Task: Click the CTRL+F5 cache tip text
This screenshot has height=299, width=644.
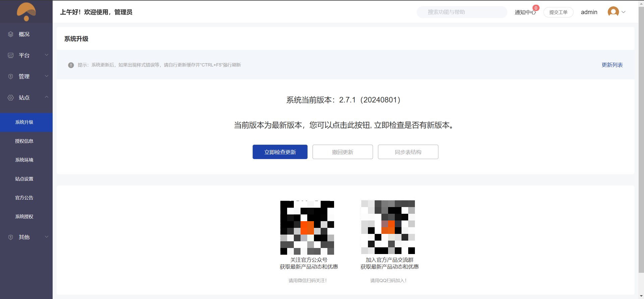Action: click(159, 65)
